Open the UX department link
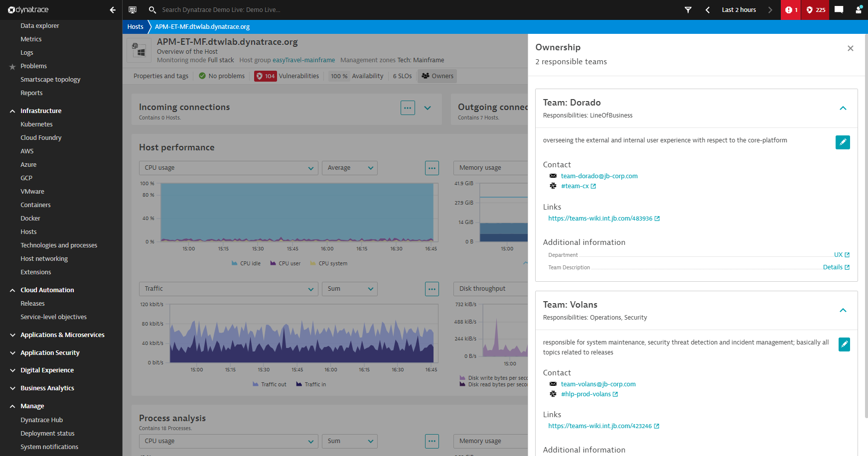Viewport: 868px width, 456px height. tap(842, 255)
